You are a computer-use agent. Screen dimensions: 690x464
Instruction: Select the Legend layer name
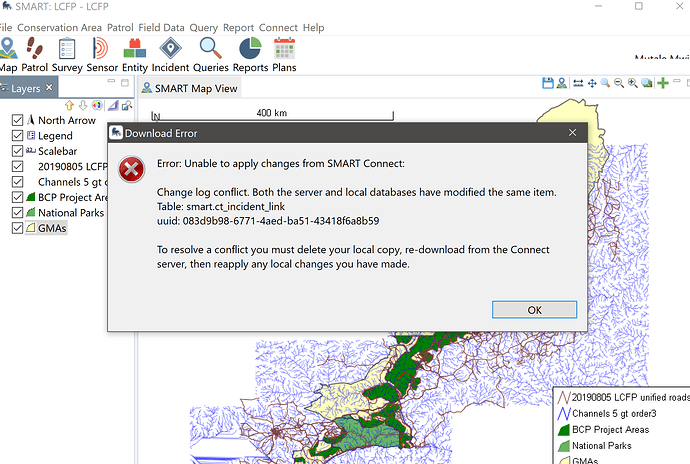click(55, 136)
